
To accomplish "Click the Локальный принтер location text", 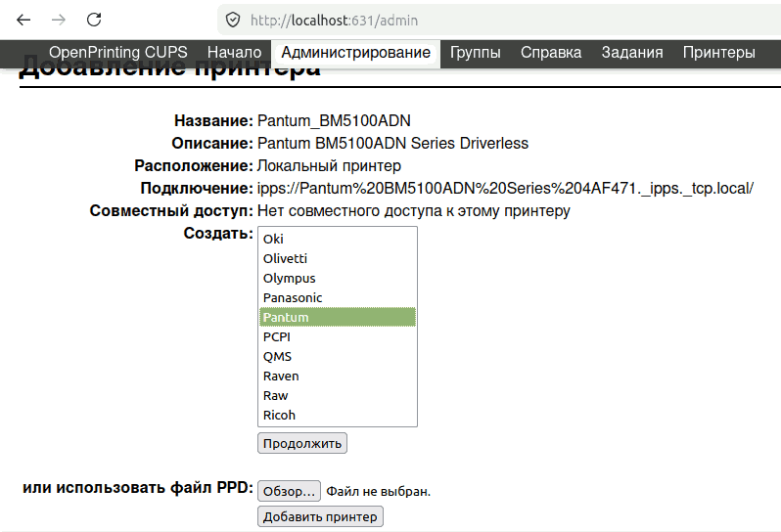I will (x=329, y=165).
